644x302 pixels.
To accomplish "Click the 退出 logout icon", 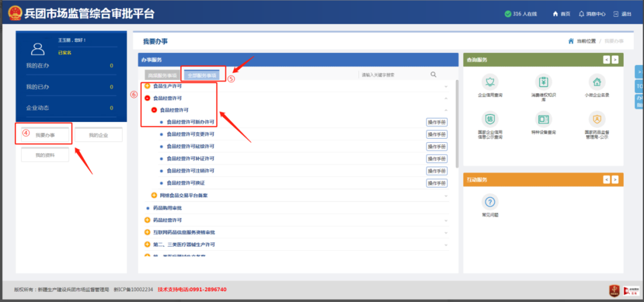I will pos(615,14).
